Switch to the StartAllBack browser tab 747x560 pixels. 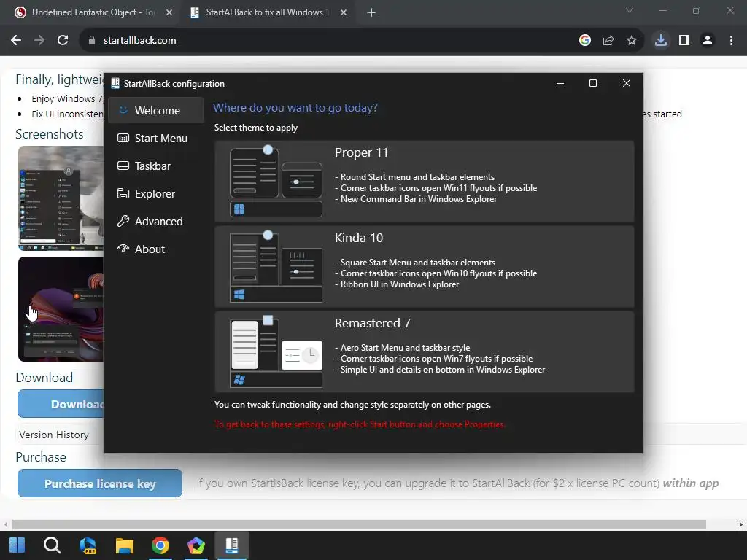(267, 12)
